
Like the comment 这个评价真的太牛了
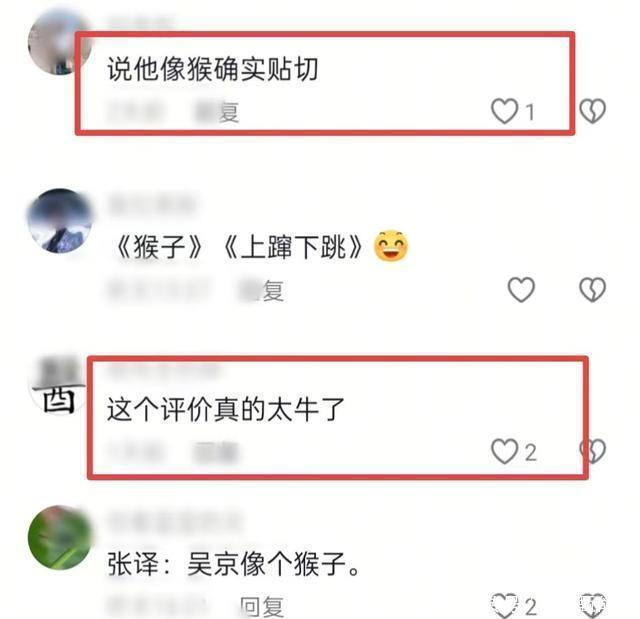click(504, 451)
